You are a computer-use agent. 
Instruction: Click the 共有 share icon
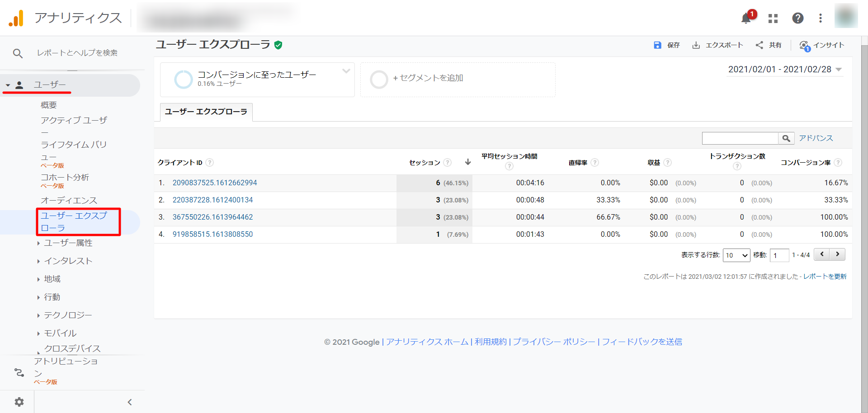[x=759, y=45]
